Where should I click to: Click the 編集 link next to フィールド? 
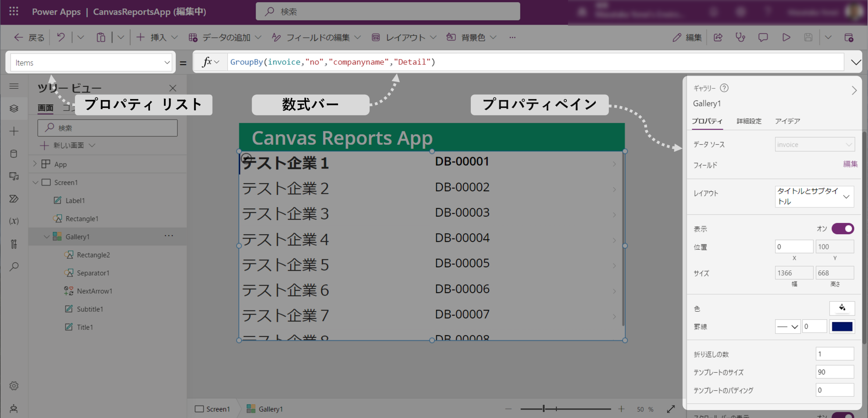point(850,164)
